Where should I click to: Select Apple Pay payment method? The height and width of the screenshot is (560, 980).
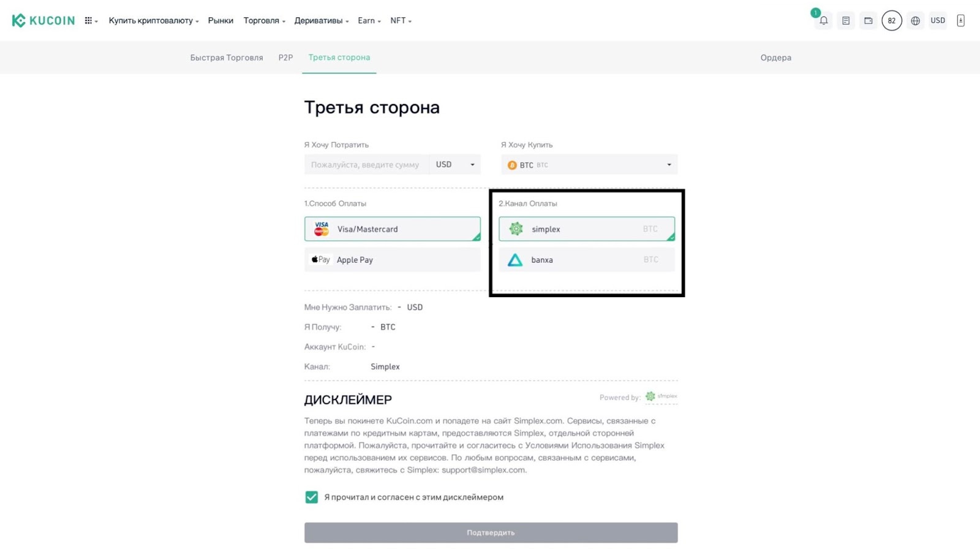[392, 259]
